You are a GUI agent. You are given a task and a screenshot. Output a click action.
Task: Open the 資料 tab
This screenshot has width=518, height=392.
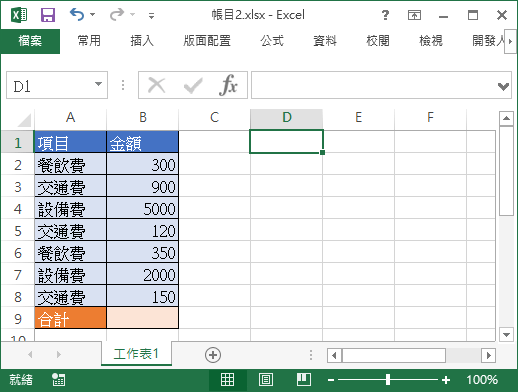[x=325, y=41]
